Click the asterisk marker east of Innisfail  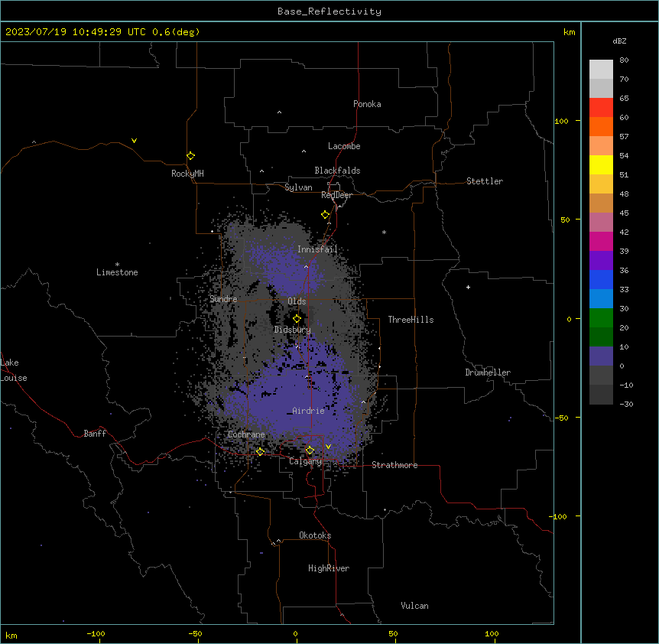pos(384,232)
